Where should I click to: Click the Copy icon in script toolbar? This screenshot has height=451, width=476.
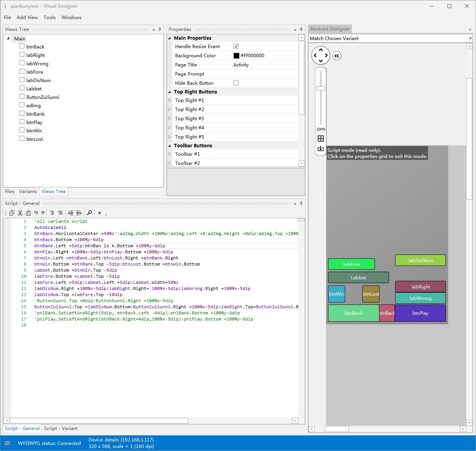tap(12, 213)
